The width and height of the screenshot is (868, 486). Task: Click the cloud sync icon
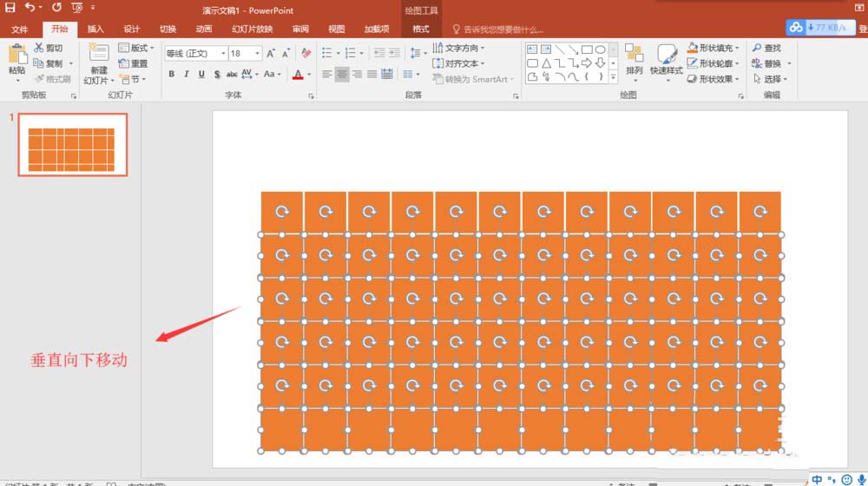pyautogui.click(x=795, y=27)
